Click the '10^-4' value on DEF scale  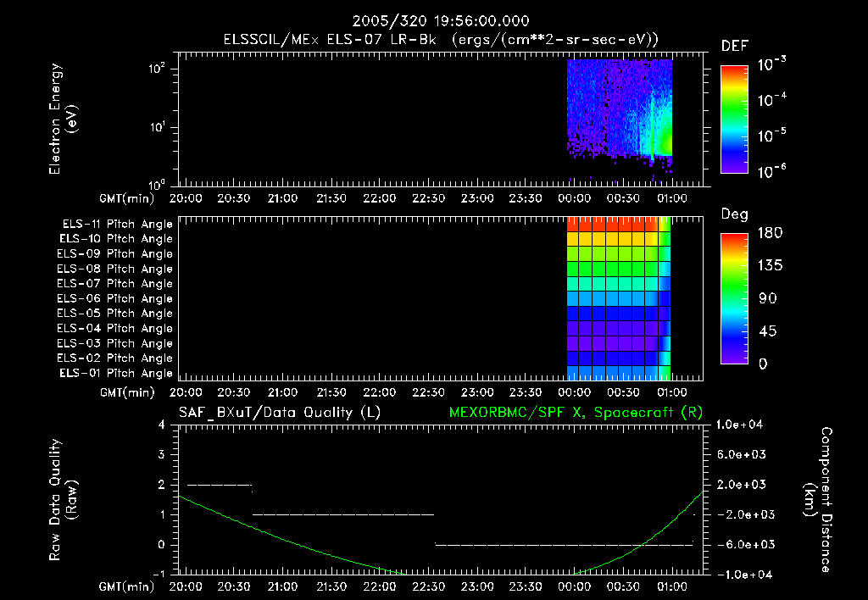772,100
